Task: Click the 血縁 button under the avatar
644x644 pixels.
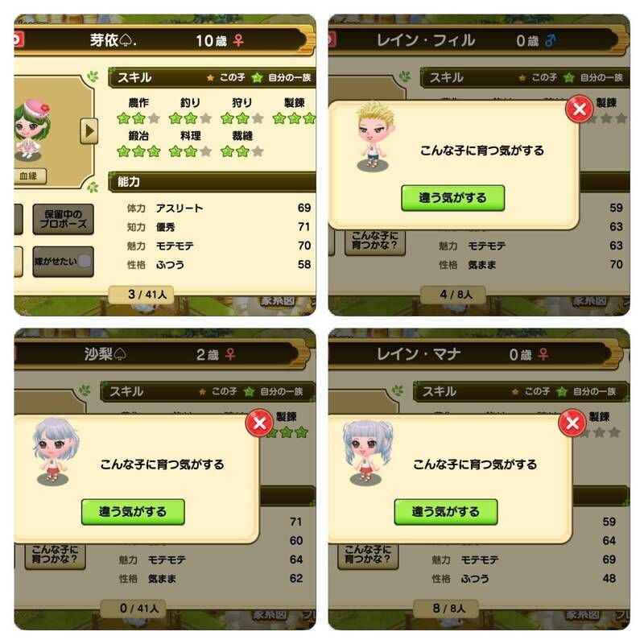Action: pyautogui.click(x=29, y=175)
